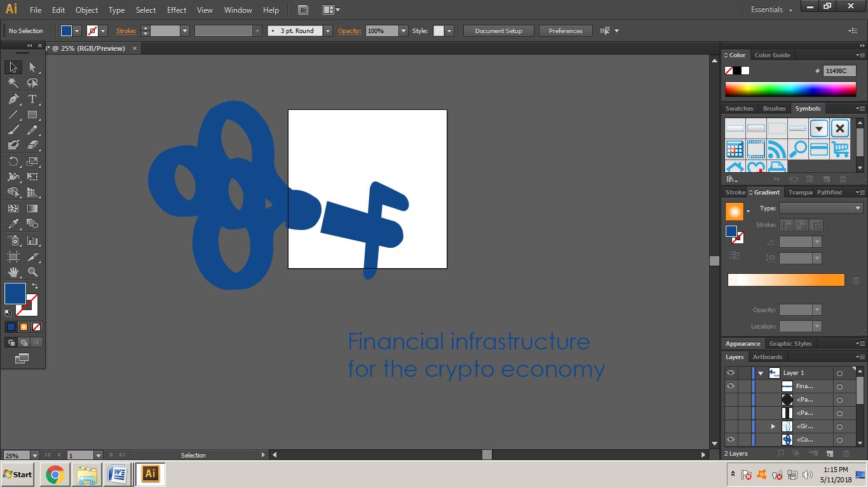Select the Scale tool
Viewport: 868px width, 488px height.
[x=32, y=161]
